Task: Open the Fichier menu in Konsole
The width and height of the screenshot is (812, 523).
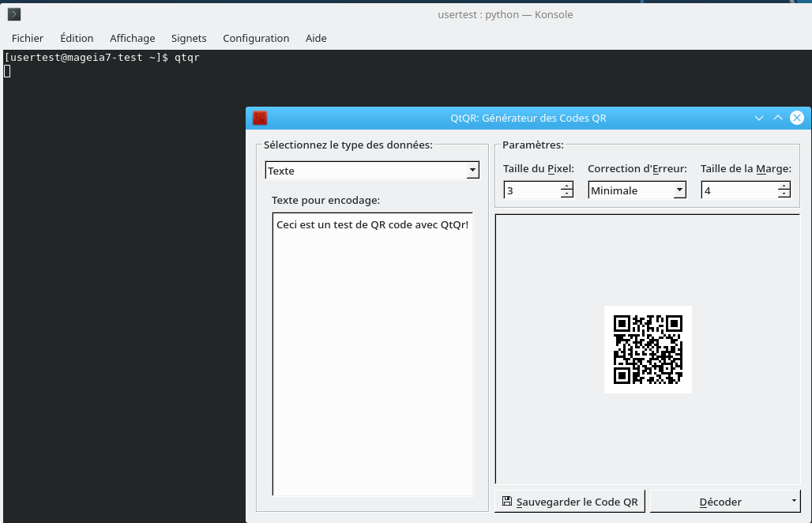Action: pyautogui.click(x=28, y=39)
